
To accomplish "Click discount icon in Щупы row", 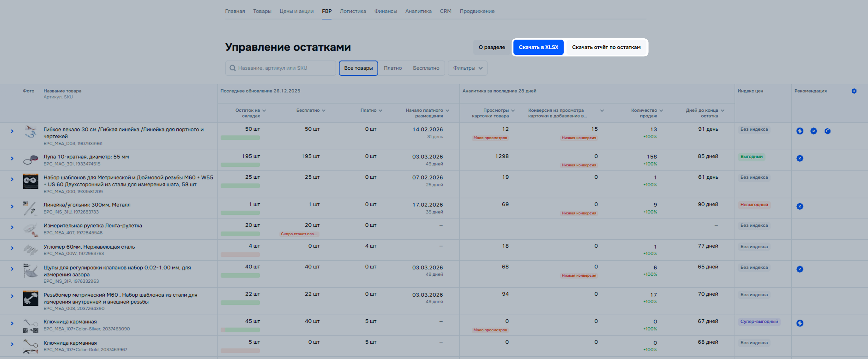I will (x=800, y=269).
